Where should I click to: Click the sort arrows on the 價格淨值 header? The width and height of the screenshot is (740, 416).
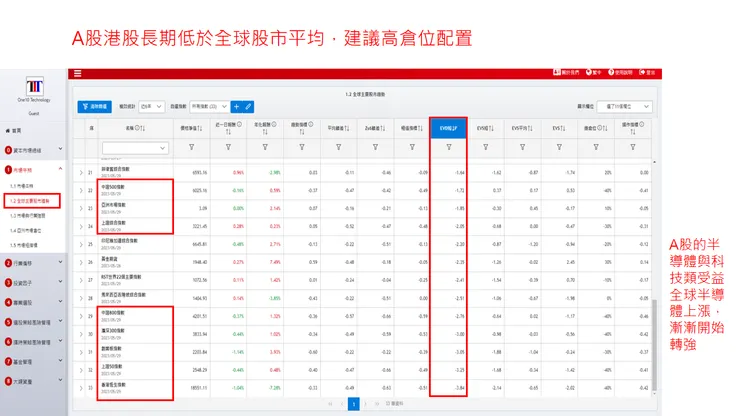pyautogui.click(x=200, y=128)
